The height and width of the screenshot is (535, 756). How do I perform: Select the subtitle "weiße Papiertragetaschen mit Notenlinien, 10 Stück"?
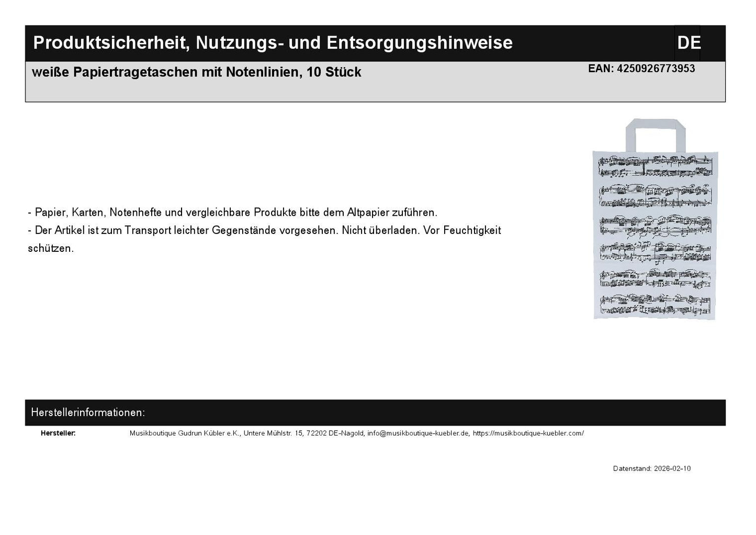(x=197, y=72)
